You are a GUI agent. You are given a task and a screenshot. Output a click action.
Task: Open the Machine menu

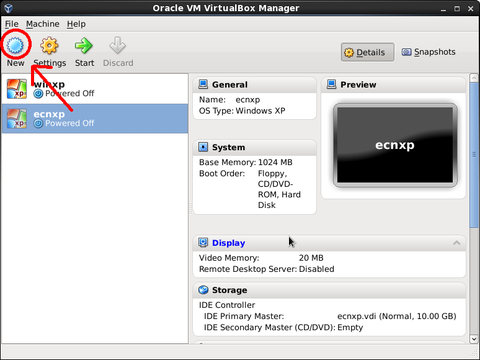pos(43,24)
